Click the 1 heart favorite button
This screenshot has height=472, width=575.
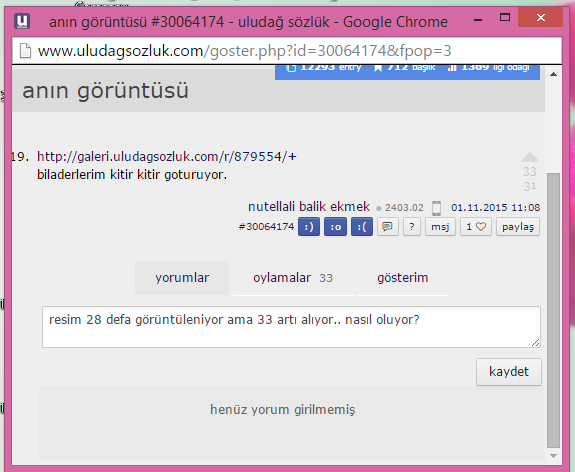[476, 227]
